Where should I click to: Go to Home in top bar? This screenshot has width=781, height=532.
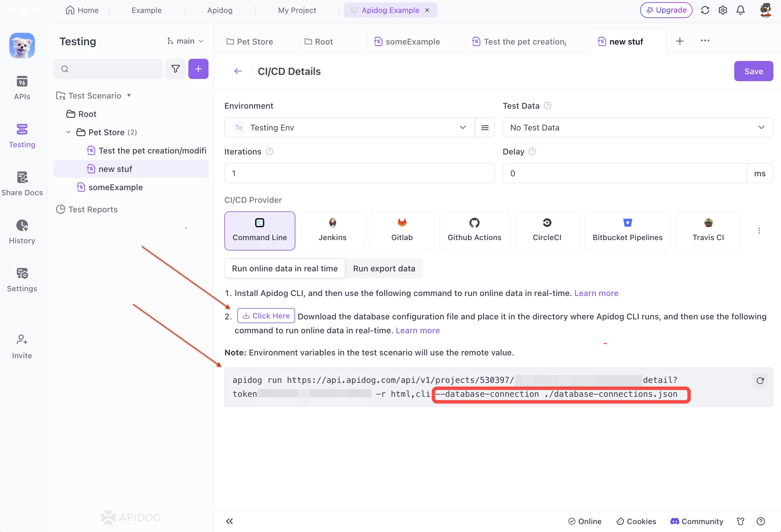pos(82,10)
